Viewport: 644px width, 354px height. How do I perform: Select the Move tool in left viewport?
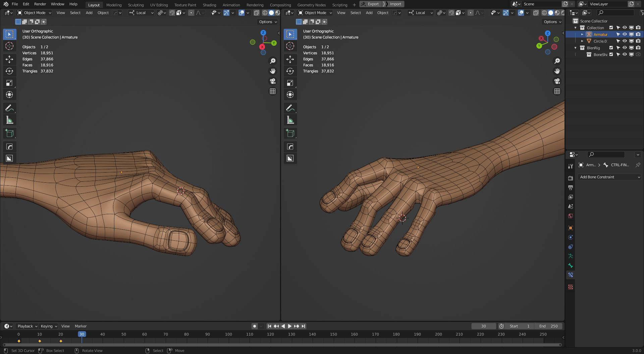9,59
